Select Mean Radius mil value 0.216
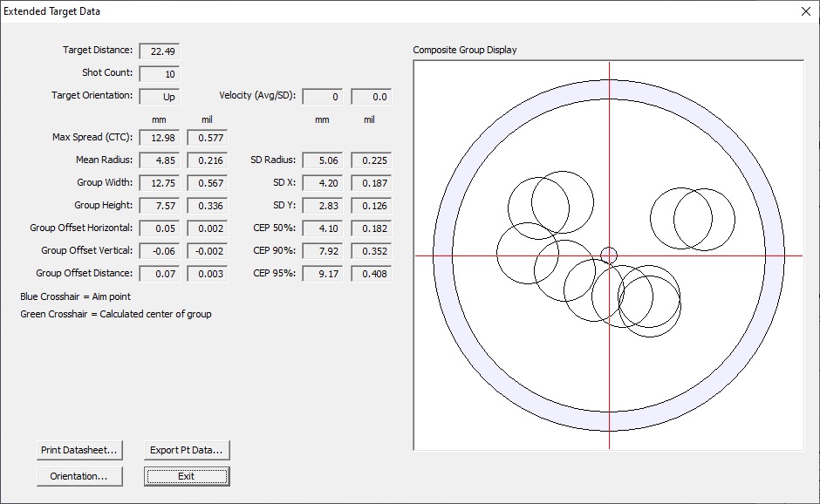 (207, 160)
